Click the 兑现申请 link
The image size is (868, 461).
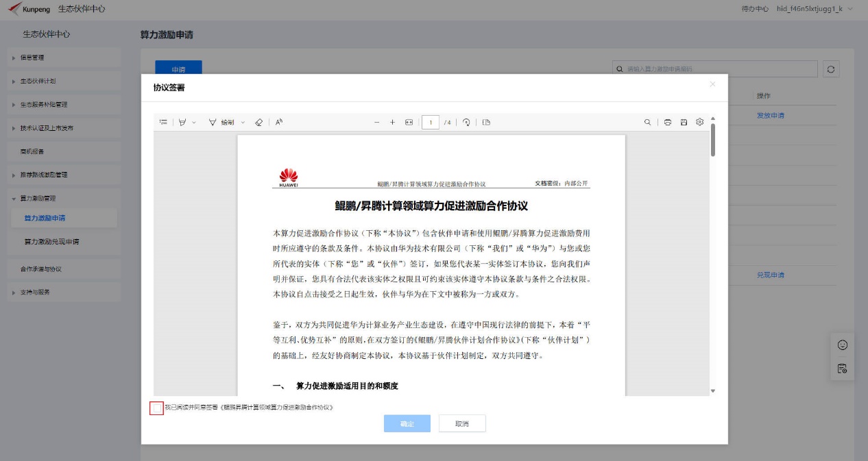tap(770, 275)
